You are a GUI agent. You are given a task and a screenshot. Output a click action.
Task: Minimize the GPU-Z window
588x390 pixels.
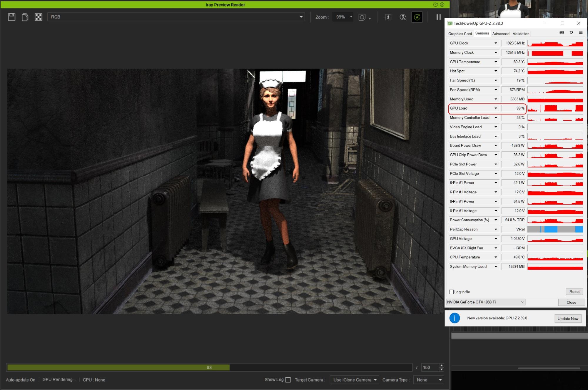coord(546,23)
